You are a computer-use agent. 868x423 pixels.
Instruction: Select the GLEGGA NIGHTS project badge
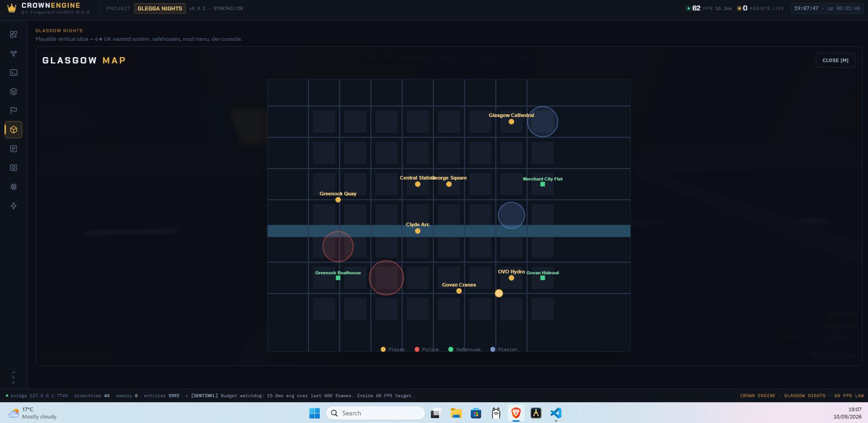pyautogui.click(x=160, y=8)
